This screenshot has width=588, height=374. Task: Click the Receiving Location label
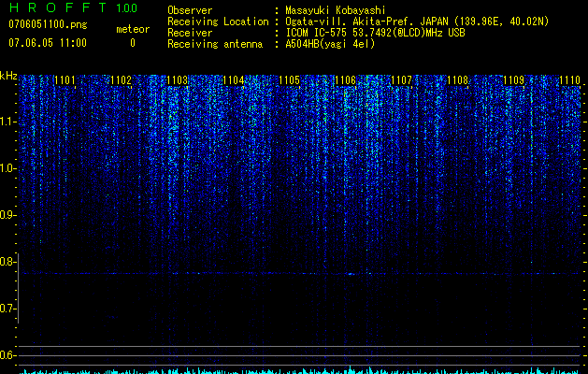(218, 22)
